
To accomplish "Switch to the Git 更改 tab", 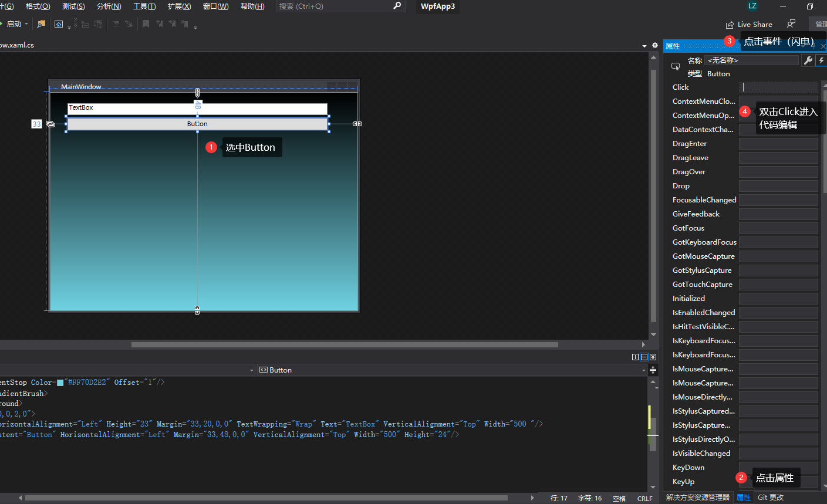I will [771, 498].
